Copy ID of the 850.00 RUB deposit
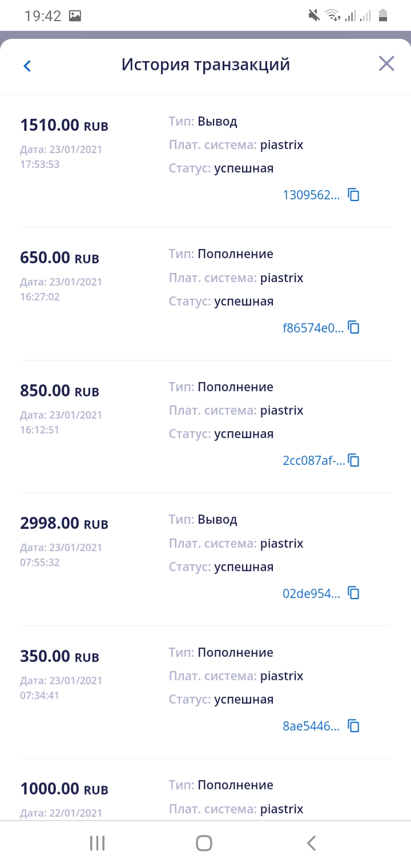411x868 pixels. pos(354,460)
